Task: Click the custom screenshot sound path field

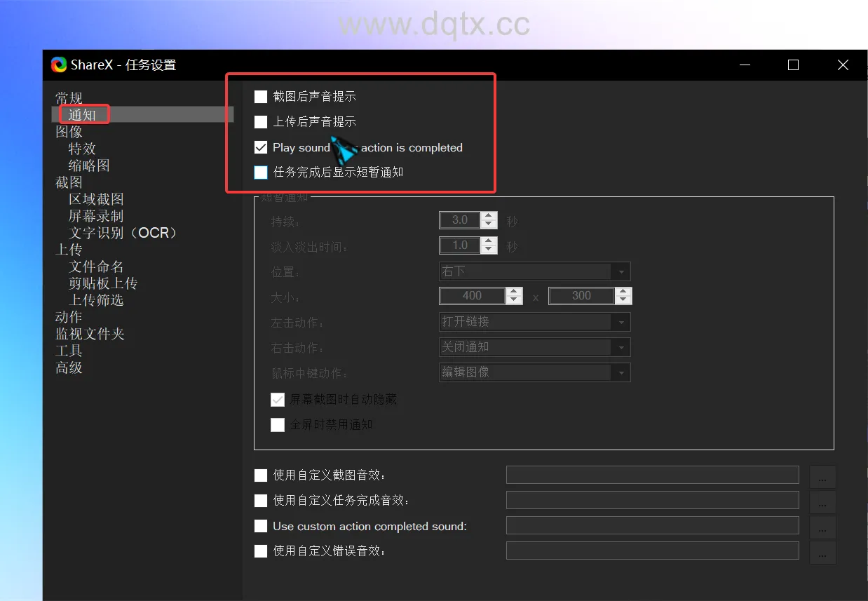Action: 652,475
